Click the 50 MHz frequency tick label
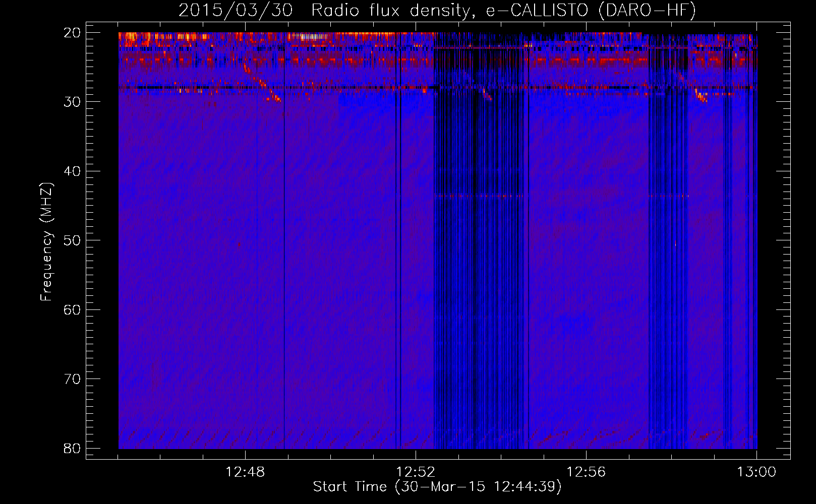 pos(72,240)
